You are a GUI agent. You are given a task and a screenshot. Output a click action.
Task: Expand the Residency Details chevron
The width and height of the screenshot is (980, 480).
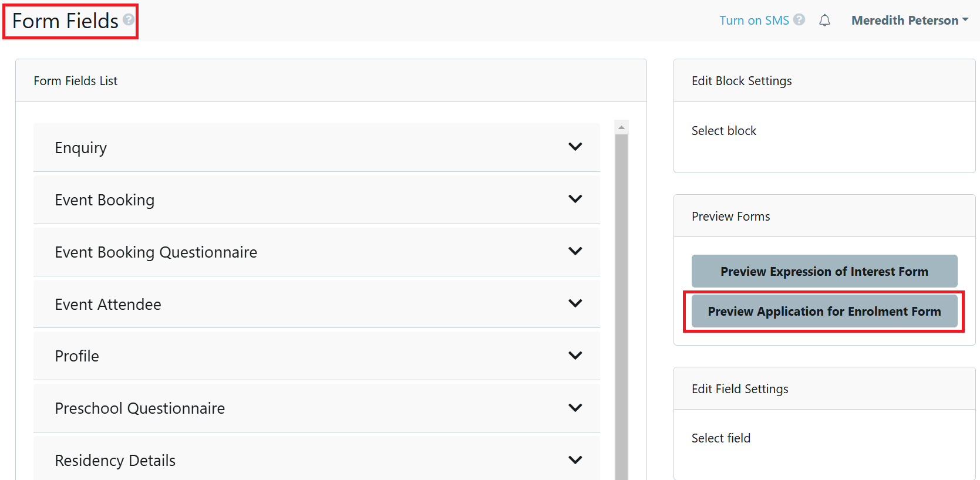575,460
